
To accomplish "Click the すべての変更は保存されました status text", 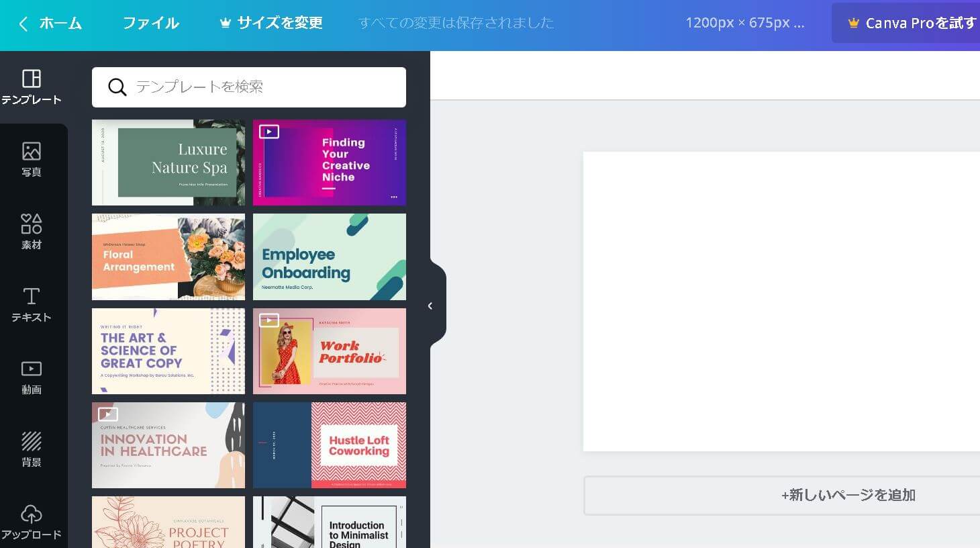I will click(x=456, y=23).
